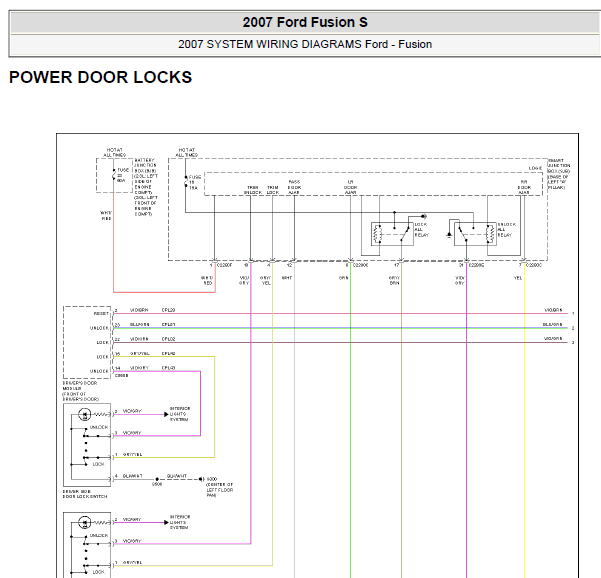Click the "CPL01" circuit label
This screenshot has width=601, height=578.
[168, 325]
